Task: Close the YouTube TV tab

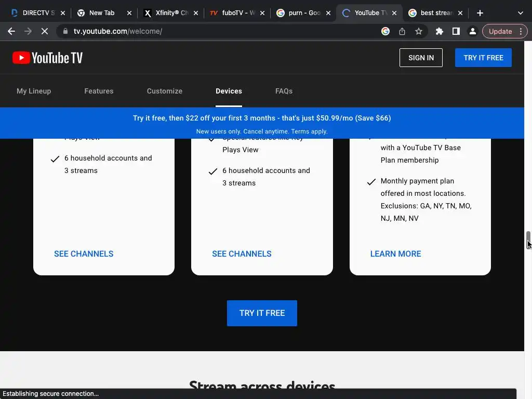Action: tap(394, 13)
